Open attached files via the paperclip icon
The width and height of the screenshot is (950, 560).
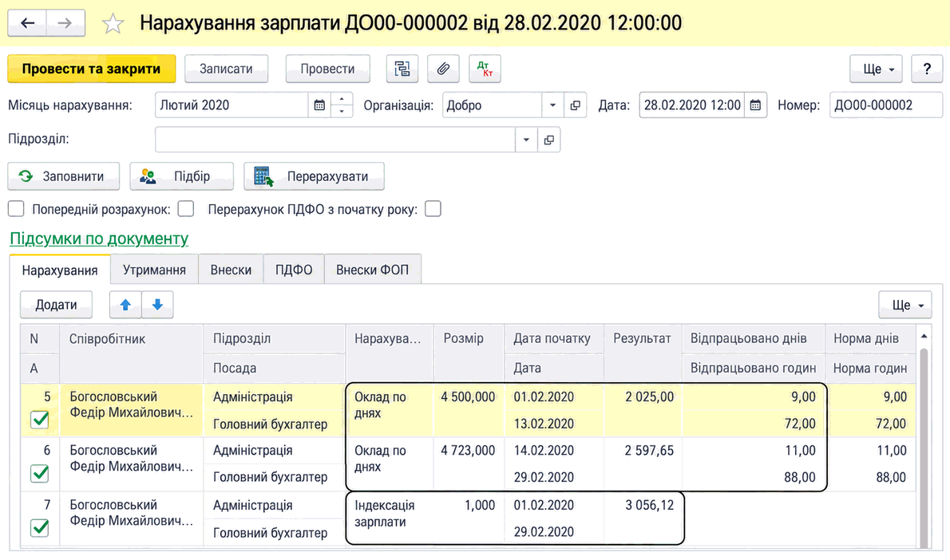(444, 69)
